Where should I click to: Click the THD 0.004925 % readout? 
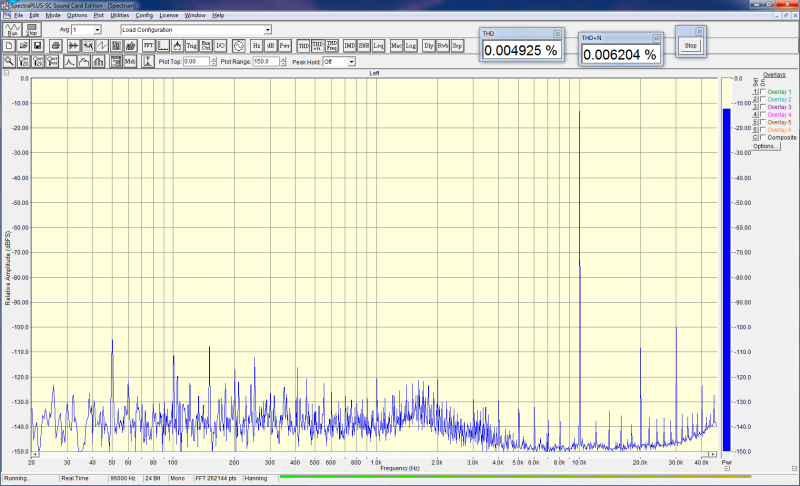521,50
